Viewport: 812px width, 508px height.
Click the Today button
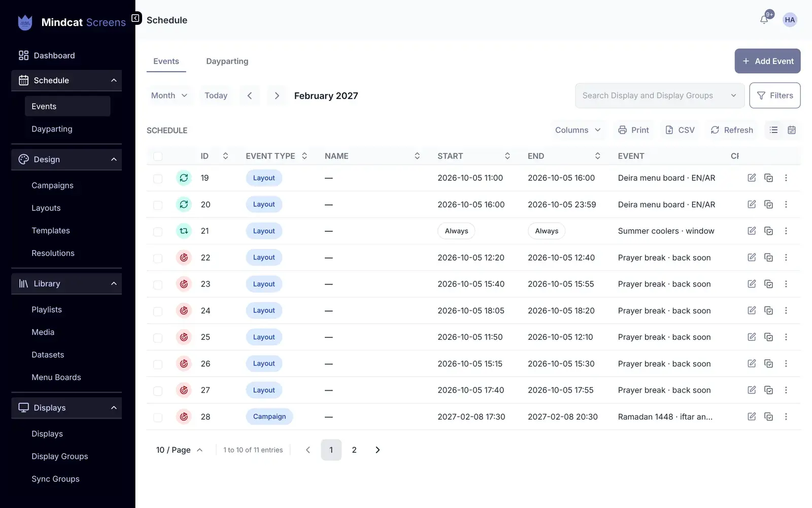(x=216, y=96)
